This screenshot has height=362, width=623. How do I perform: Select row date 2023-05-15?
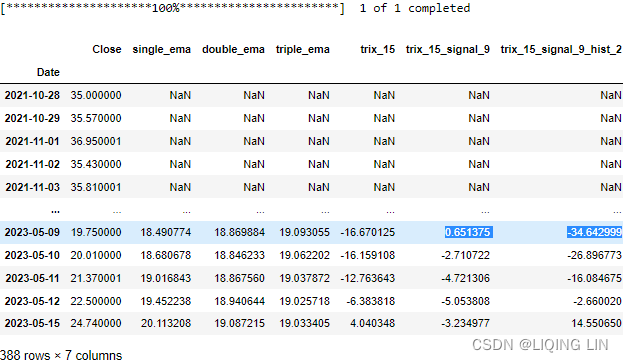coord(32,323)
